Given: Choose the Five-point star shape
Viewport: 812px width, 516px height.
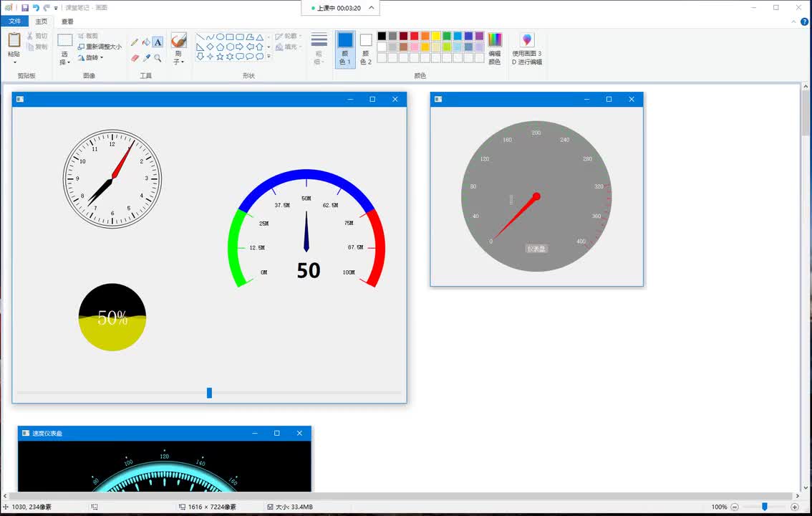Looking at the screenshot, I should coord(220,57).
